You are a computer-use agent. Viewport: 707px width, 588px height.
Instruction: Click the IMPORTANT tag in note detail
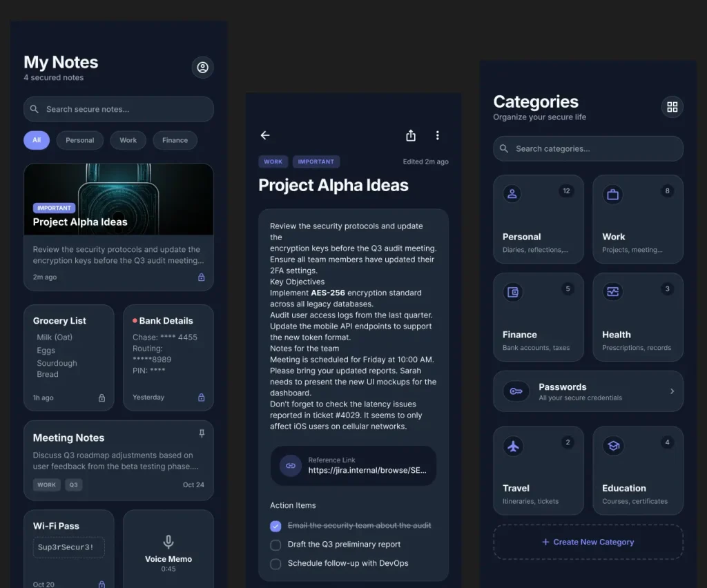click(316, 161)
